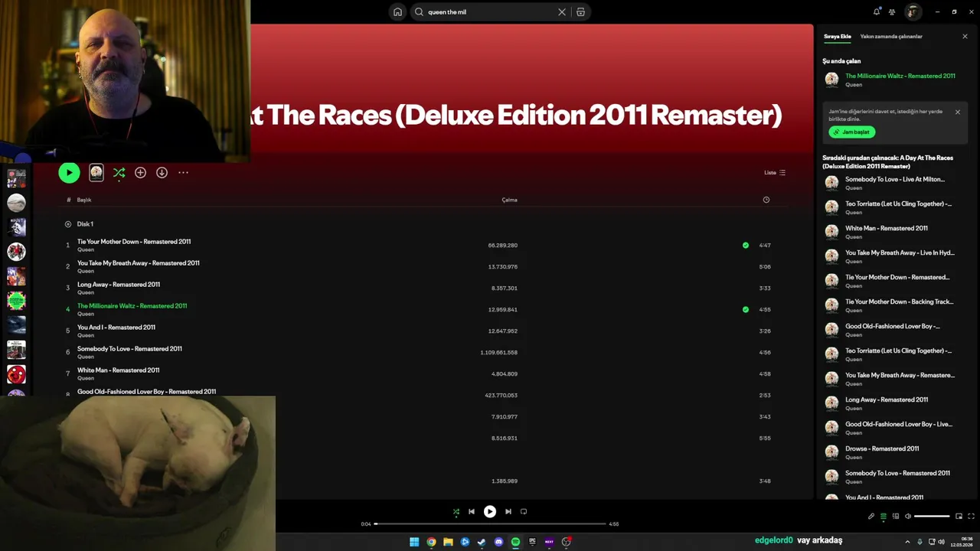Click the Başlık column header
The width and height of the screenshot is (980, 551).
[x=84, y=200]
